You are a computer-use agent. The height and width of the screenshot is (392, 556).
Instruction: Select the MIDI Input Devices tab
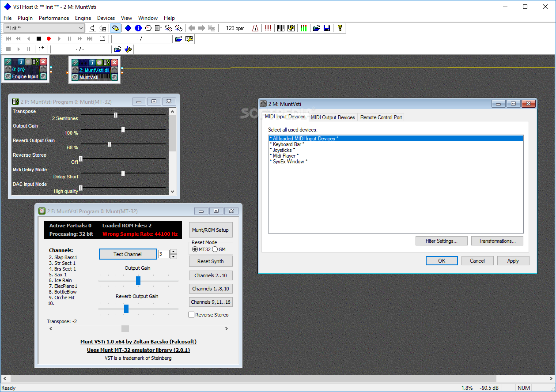click(x=285, y=117)
